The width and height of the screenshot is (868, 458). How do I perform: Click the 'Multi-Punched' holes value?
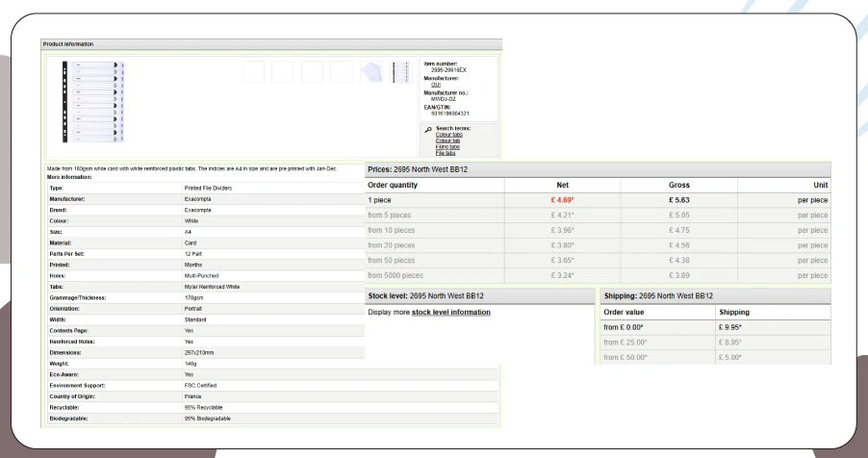[x=201, y=276]
